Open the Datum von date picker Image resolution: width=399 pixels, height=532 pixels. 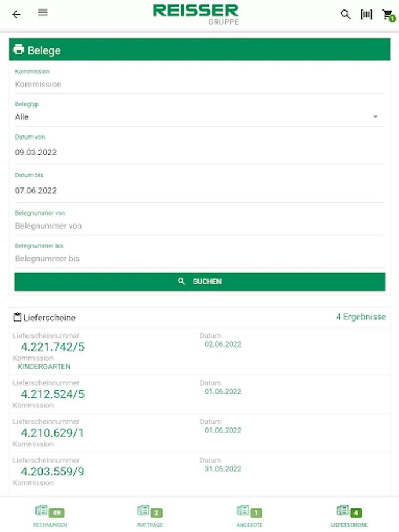point(199,153)
